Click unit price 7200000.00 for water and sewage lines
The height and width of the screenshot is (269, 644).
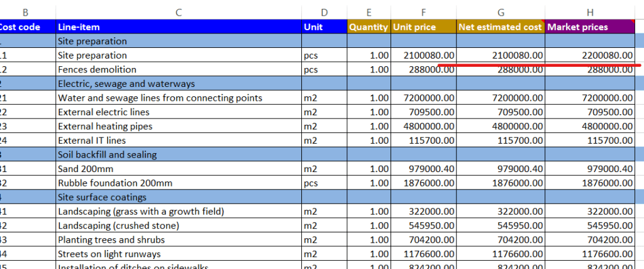pos(423,98)
